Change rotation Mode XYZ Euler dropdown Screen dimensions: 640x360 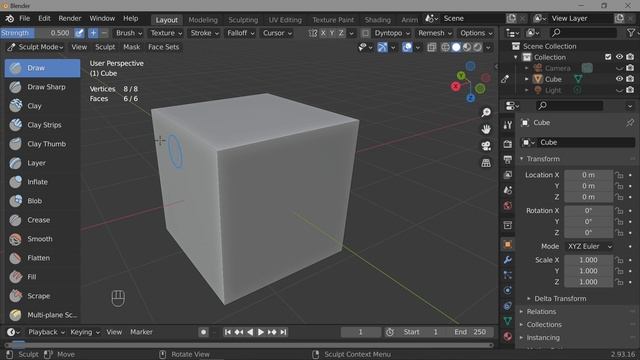(x=590, y=247)
